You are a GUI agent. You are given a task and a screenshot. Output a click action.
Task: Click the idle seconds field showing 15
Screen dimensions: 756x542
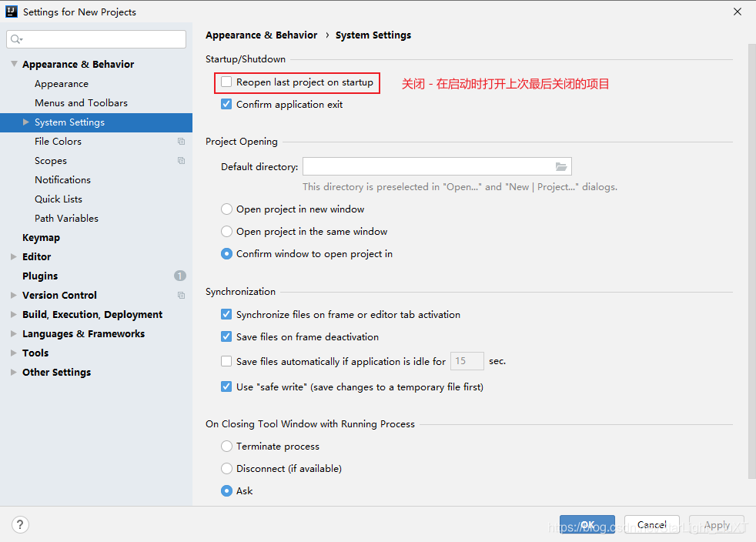coord(467,361)
